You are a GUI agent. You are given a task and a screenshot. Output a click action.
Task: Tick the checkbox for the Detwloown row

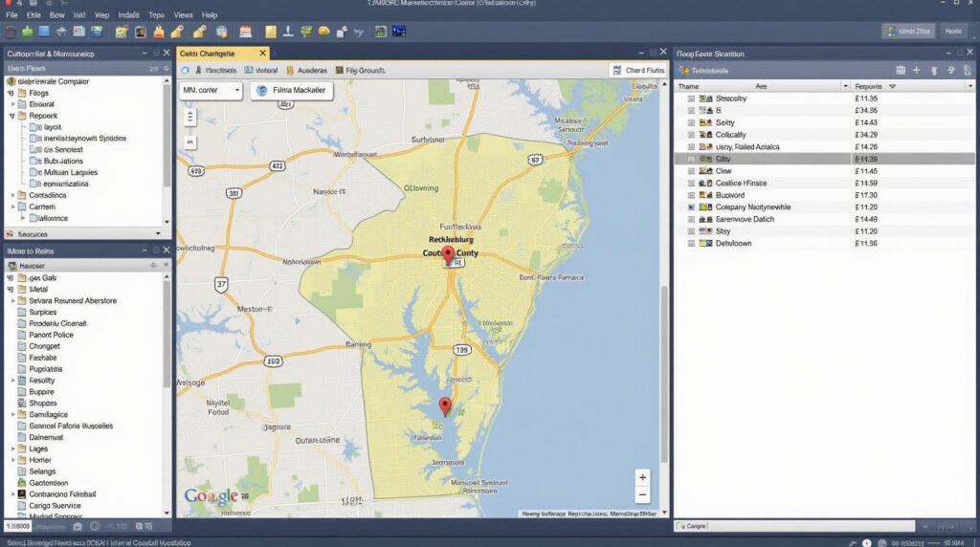(691, 244)
